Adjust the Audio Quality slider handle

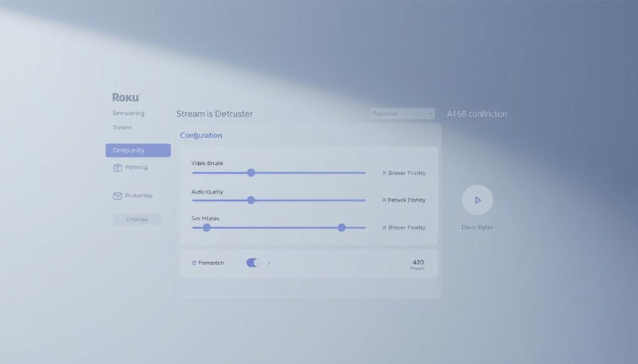[251, 200]
